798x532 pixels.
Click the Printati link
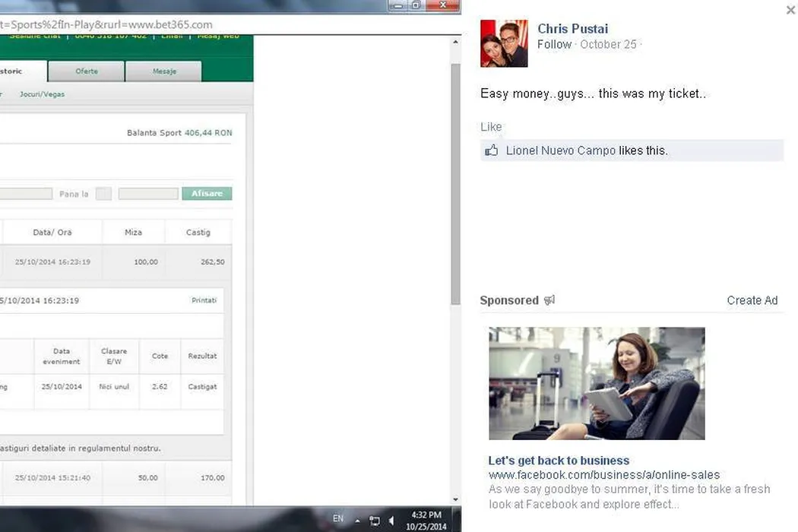coord(204,300)
